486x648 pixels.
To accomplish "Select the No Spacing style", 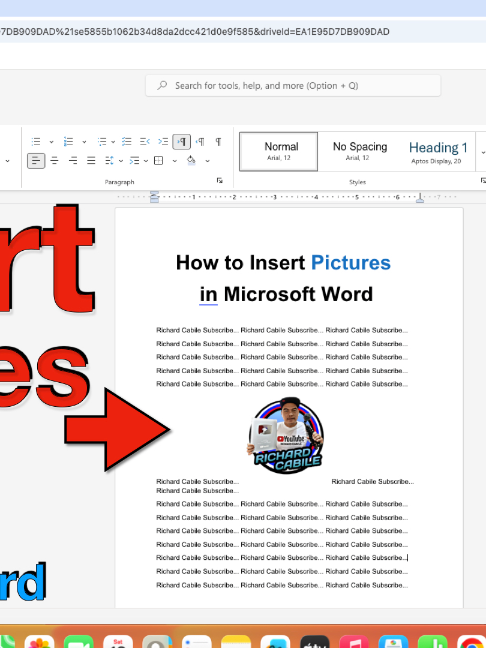I will coord(360,151).
